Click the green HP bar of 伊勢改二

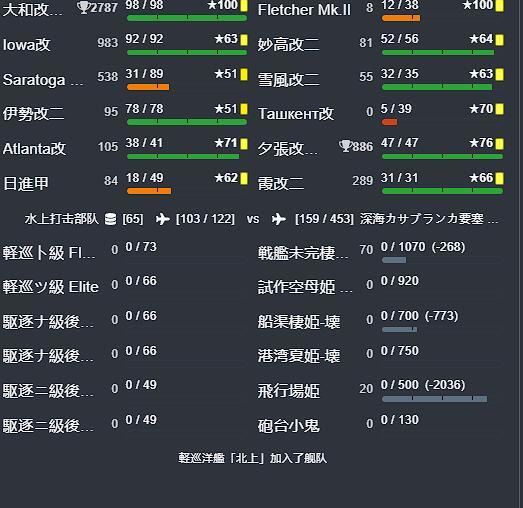[x=187, y=122]
